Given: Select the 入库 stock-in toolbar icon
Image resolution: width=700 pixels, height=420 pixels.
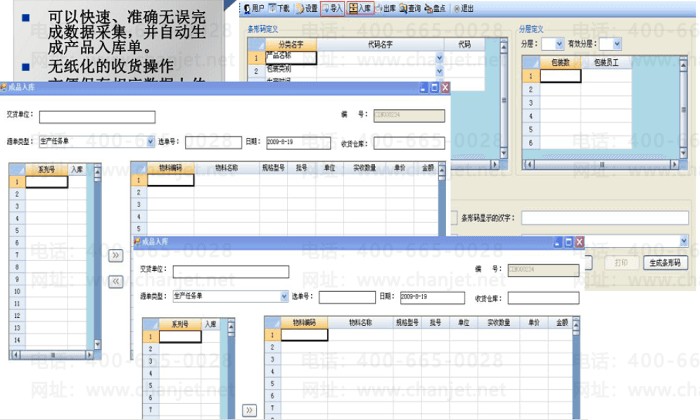Looking at the screenshot, I should click(x=360, y=8).
